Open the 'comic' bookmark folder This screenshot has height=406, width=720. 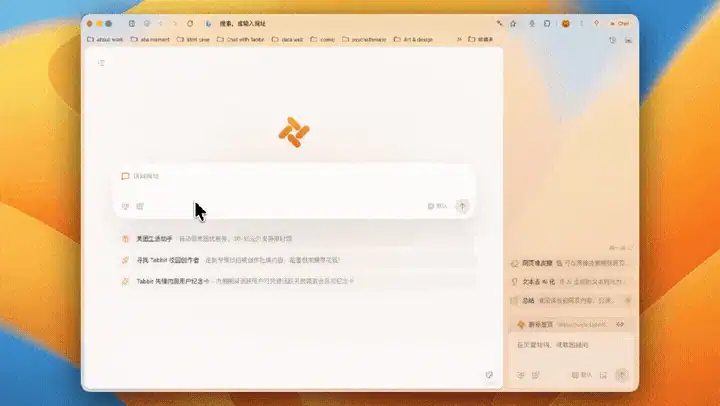[323, 39]
